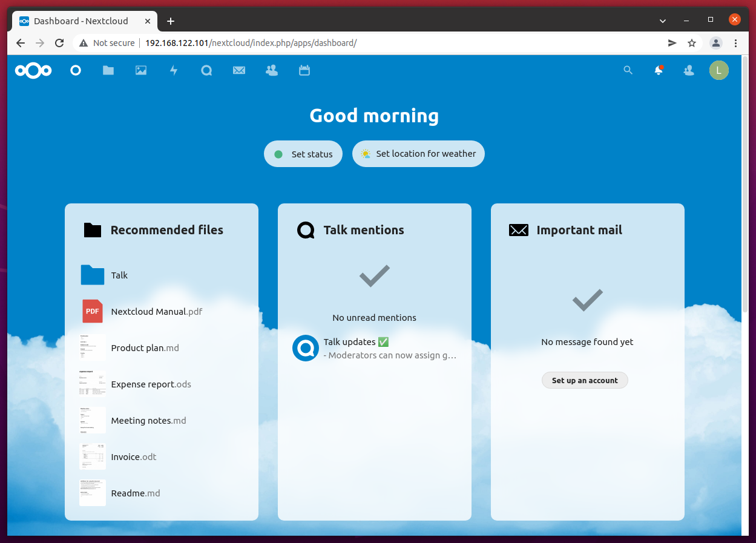Screen dimensions: 756x543
Task: Open the notifications bell icon
Action: [659, 71]
